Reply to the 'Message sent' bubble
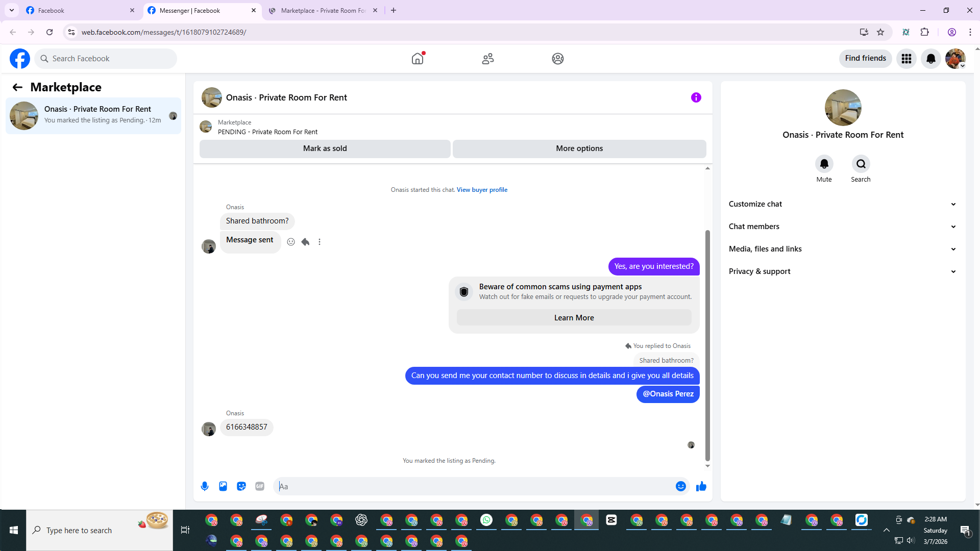The width and height of the screenshot is (980, 551). pyautogui.click(x=305, y=242)
